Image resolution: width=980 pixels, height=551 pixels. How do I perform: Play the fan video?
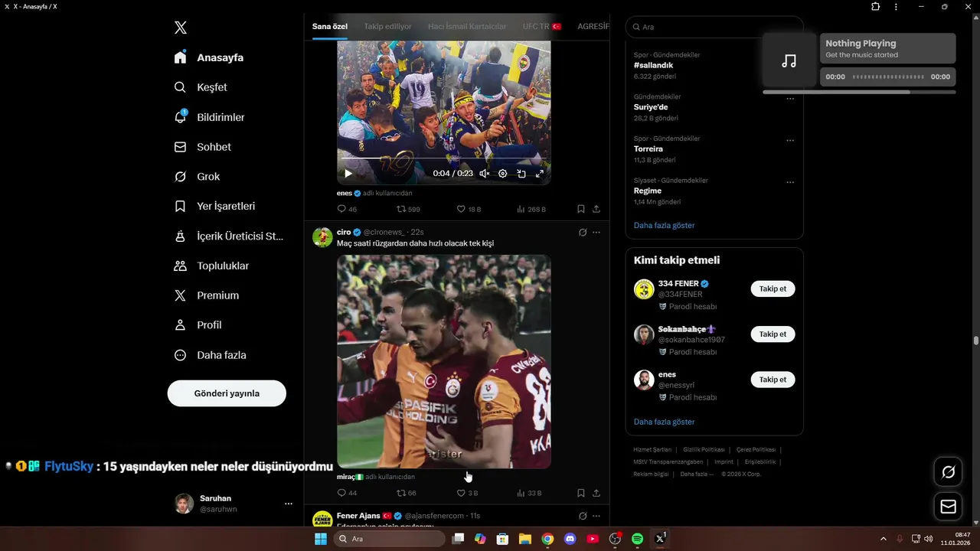click(348, 174)
